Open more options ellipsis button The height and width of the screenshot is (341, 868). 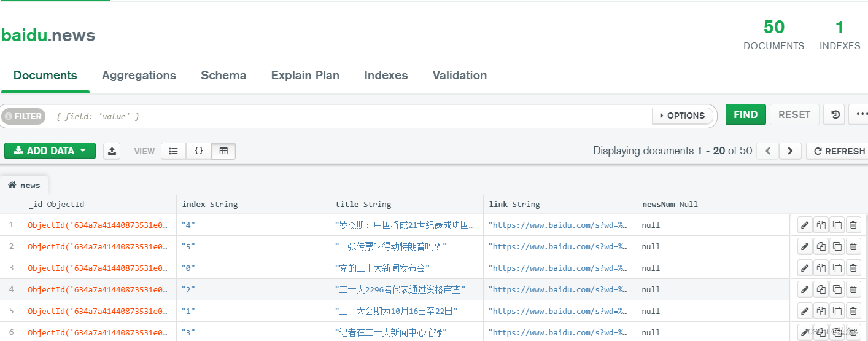pos(859,115)
